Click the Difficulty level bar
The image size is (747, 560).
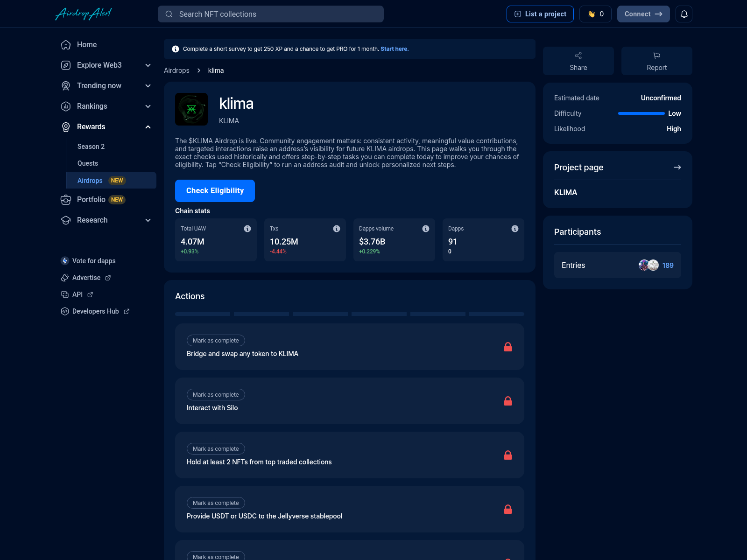pyautogui.click(x=641, y=113)
